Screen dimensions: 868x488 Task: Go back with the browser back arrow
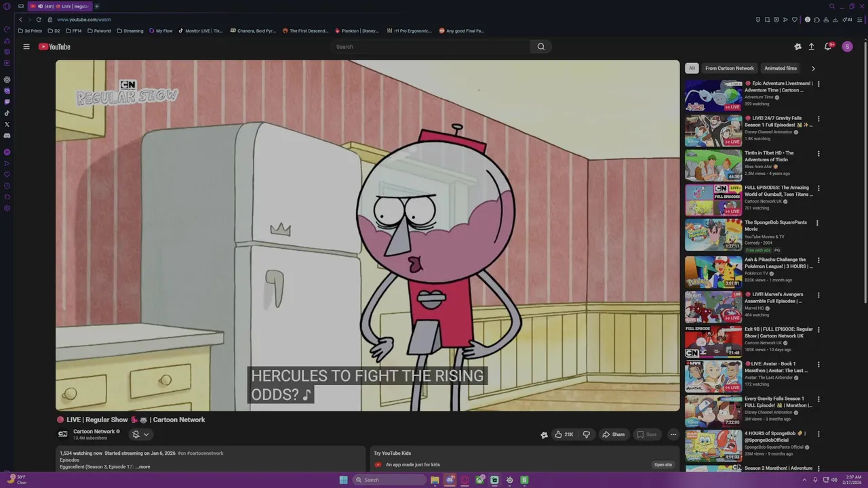pos(20,20)
